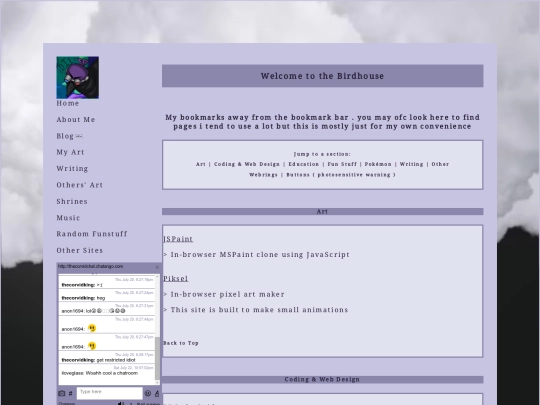The image size is (540, 405).
Task: Jump to Coding & Web Design section
Action: (x=247, y=164)
